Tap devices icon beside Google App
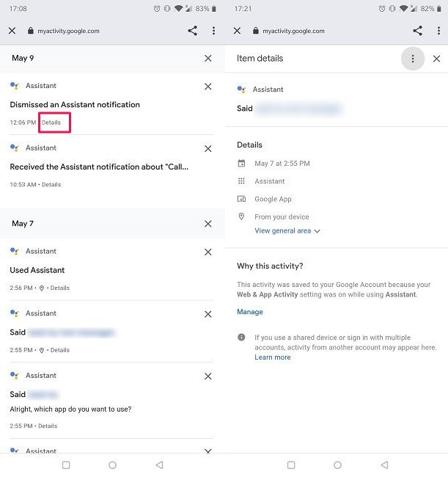This screenshot has height=477, width=448. click(241, 199)
